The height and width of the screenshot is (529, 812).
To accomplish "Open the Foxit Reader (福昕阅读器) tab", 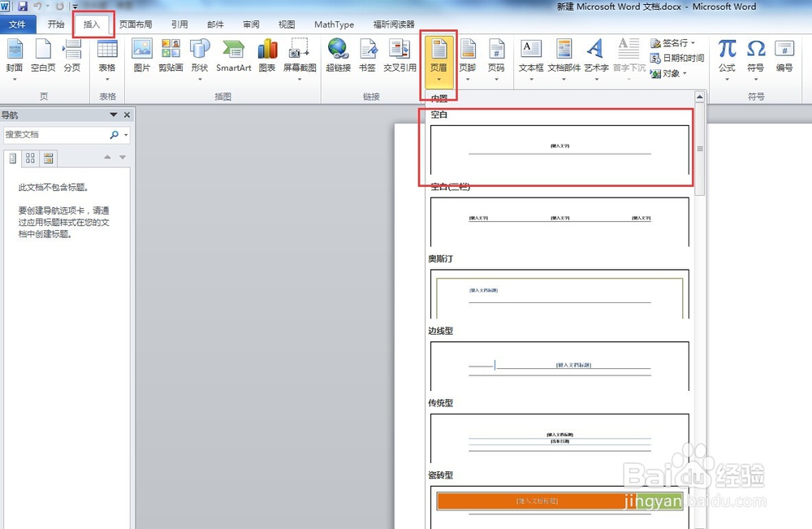I will 394,24.
